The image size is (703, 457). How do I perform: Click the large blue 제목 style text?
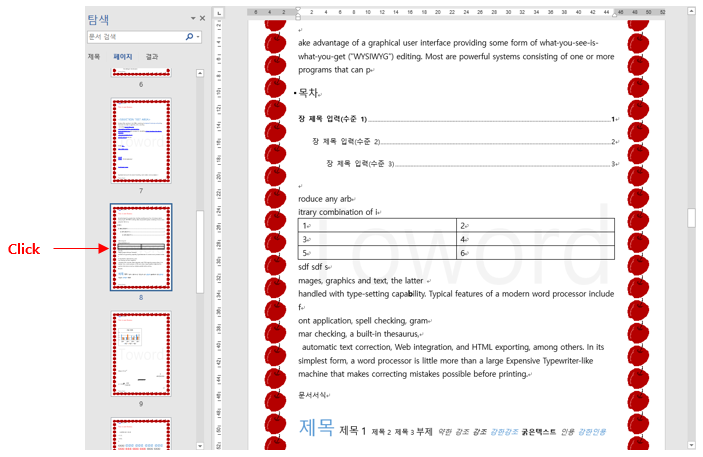[x=316, y=427]
